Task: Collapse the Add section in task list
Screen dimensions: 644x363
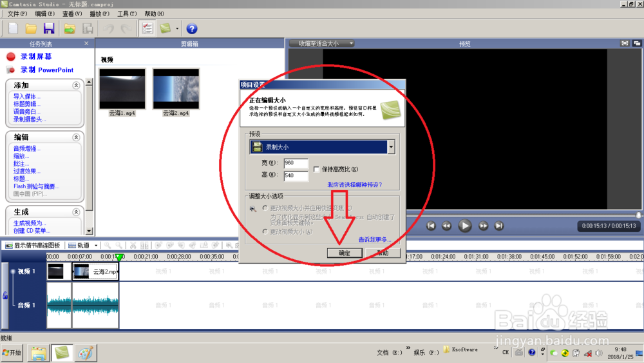Action: click(x=76, y=85)
